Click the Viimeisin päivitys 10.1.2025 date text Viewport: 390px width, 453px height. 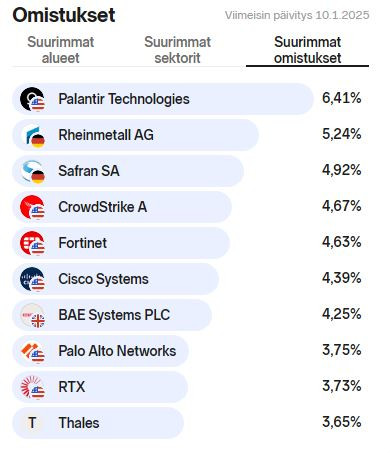point(297,15)
